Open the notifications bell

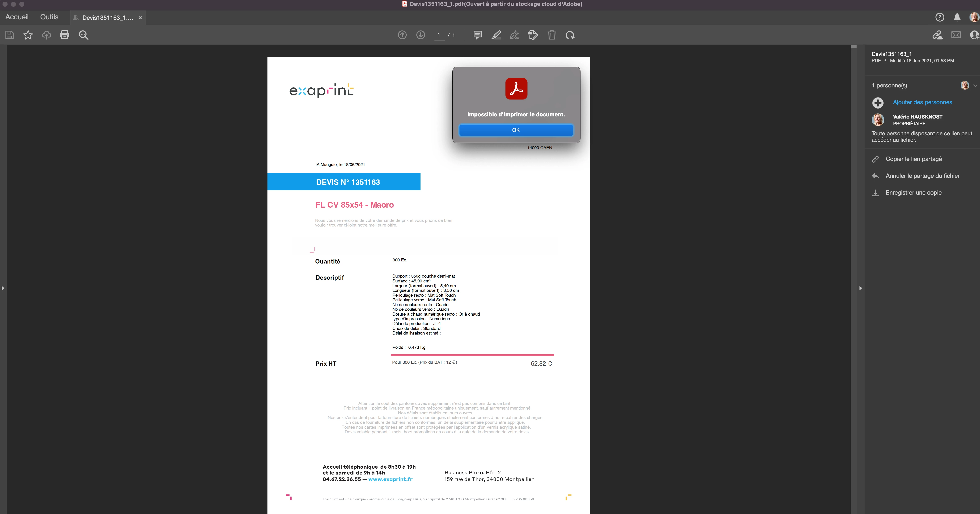(x=957, y=17)
